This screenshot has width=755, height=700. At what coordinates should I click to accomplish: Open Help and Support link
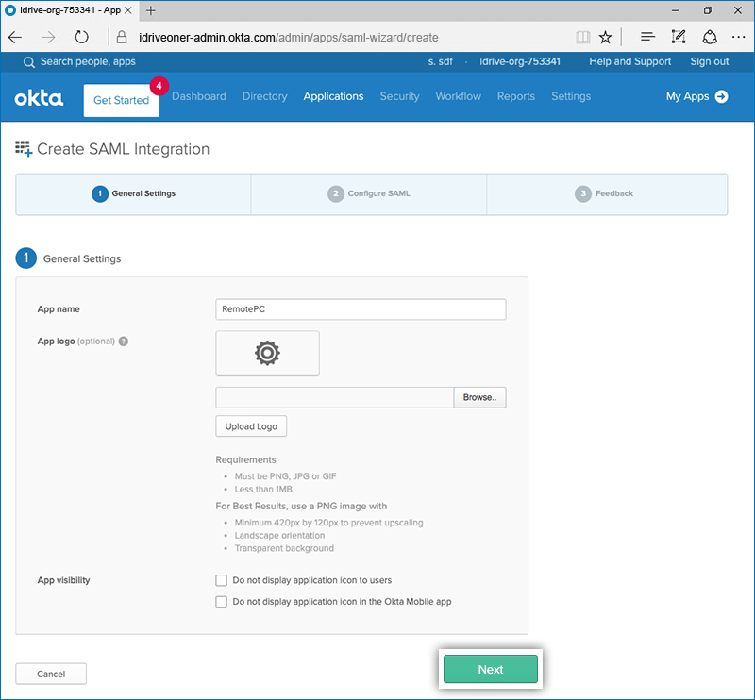[x=629, y=61]
